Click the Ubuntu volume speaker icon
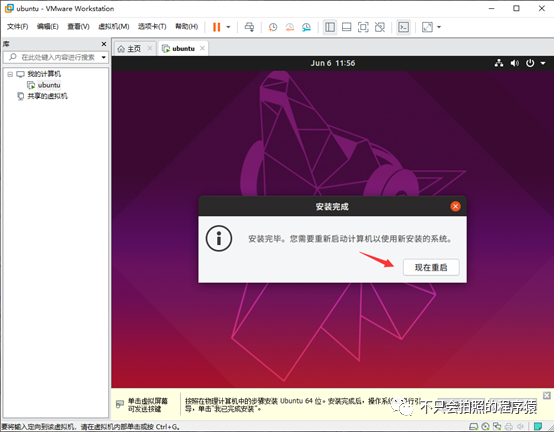The width and height of the screenshot is (554, 432). coord(515,63)
